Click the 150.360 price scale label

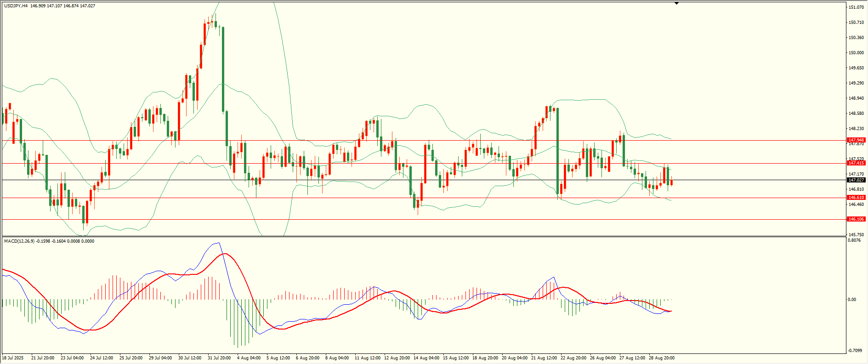point(856,38)
